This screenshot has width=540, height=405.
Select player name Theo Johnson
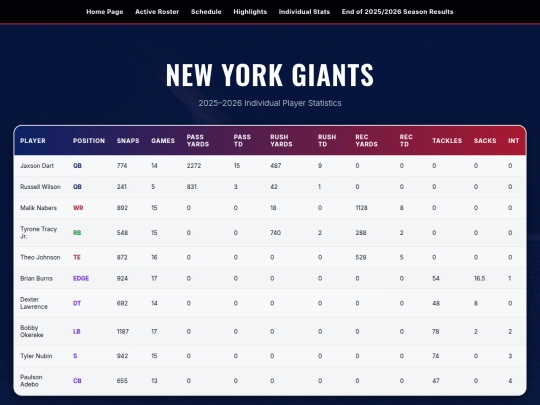40,257
